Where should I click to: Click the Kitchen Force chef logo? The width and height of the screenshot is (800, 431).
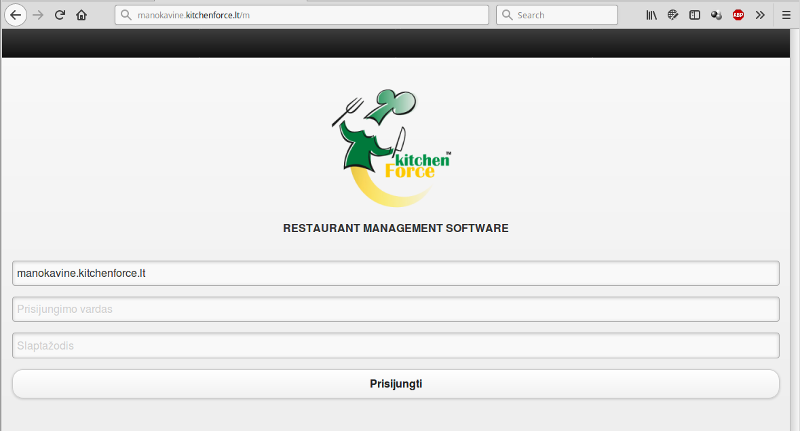point(391,148)
